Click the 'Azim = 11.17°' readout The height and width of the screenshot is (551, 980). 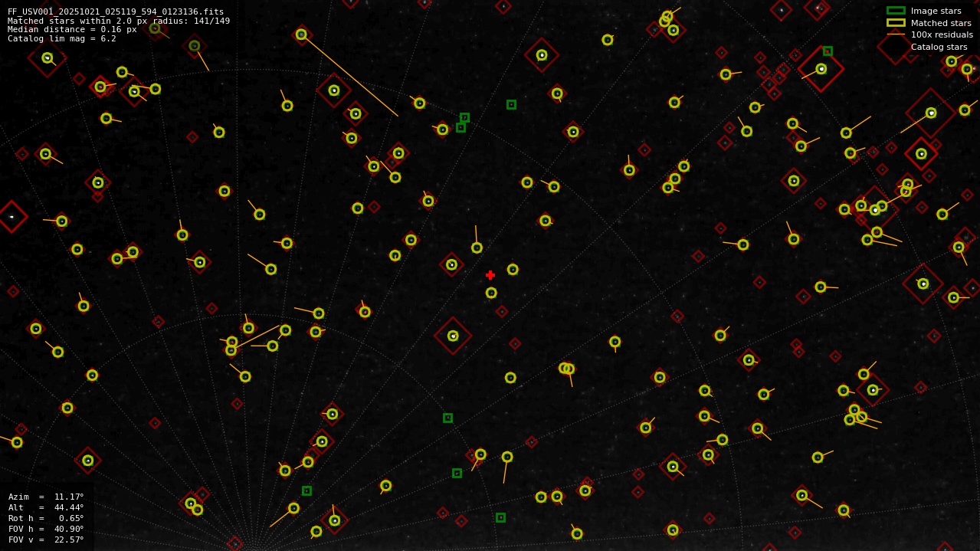click(46, 497)
